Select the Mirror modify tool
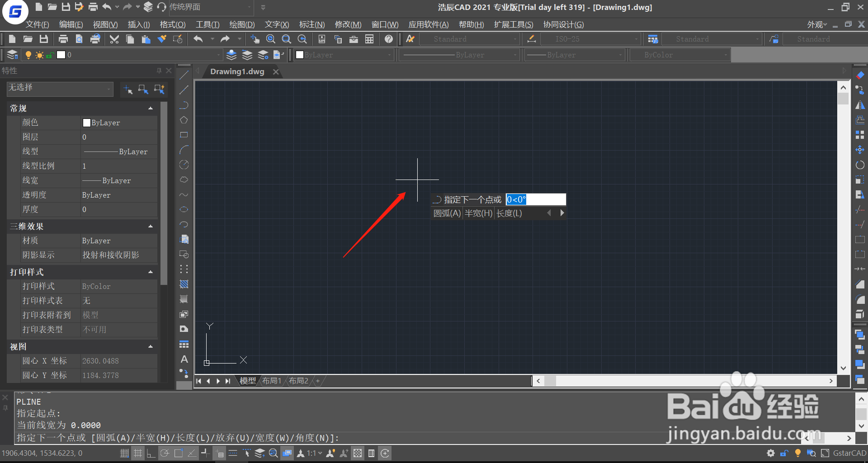Image resolution: width=868 pixels, height=463 pixels. (860, 105)
